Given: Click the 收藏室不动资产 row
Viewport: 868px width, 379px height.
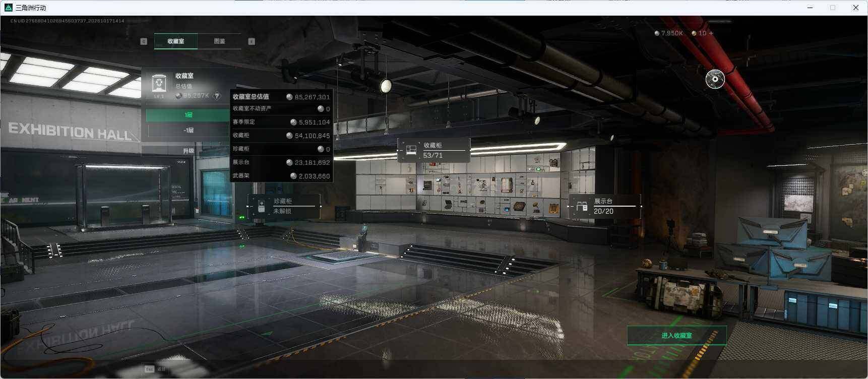Looking at the screenshot, I should click(x=281, y=108).
